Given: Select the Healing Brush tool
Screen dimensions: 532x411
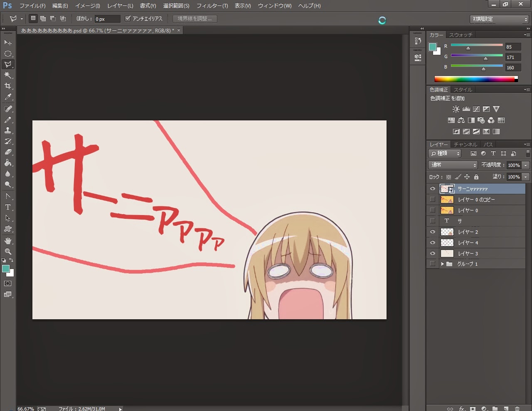Looking at the screenshot, I should (8, 109).
